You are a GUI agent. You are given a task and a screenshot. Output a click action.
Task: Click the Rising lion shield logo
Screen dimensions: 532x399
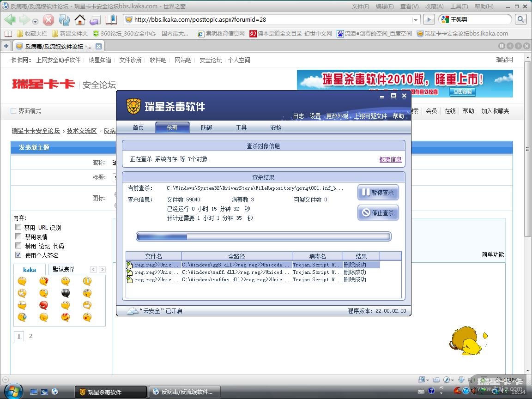(133, 106)
